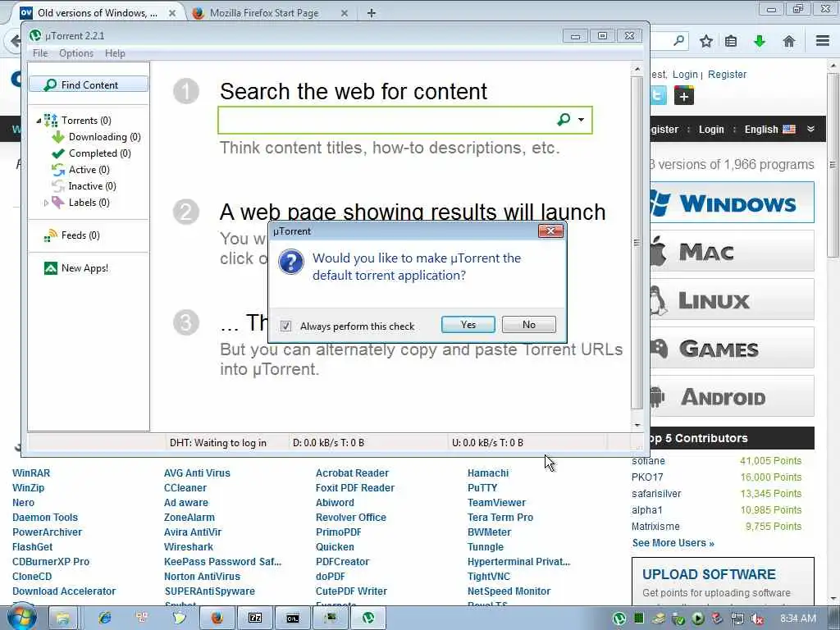Click the µTorrent window title bar logo
840x630 pixels.
[35, 35]
